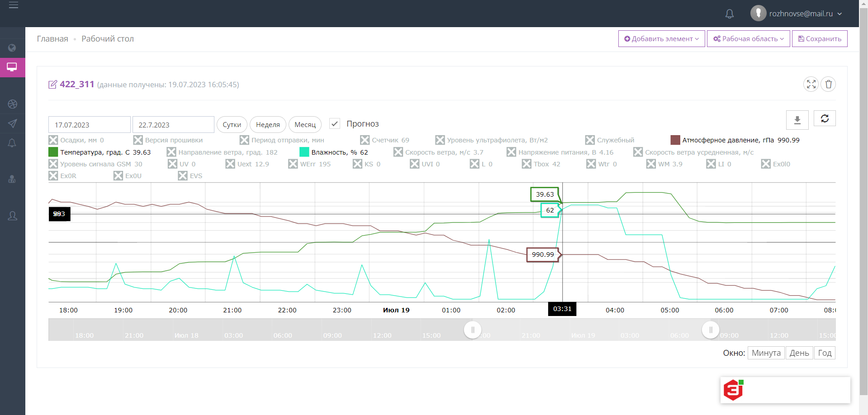This screenshot has width=868, height=415.
Task: Download chart data via download icon
Action: tap(797, 120)
